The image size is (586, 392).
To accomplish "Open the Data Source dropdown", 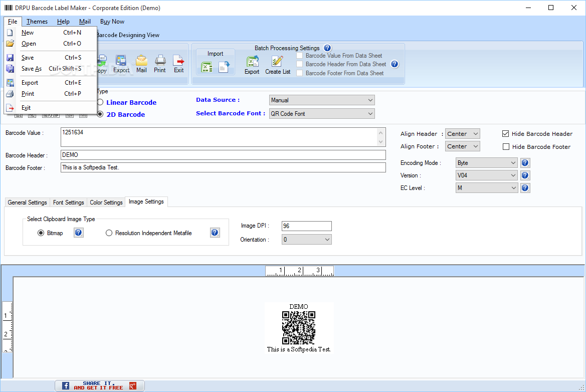I will (322, 100).
